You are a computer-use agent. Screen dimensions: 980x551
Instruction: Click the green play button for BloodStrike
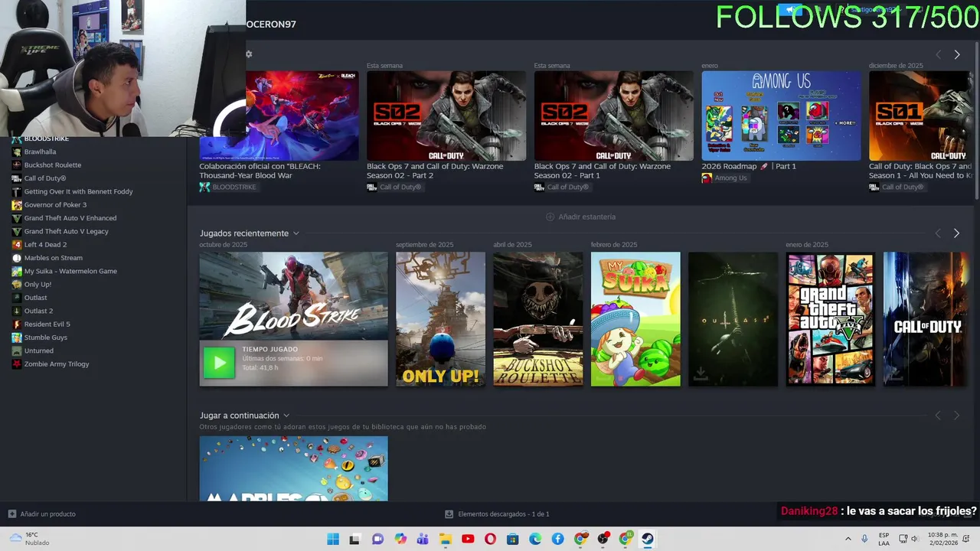[x=219, y=363]
